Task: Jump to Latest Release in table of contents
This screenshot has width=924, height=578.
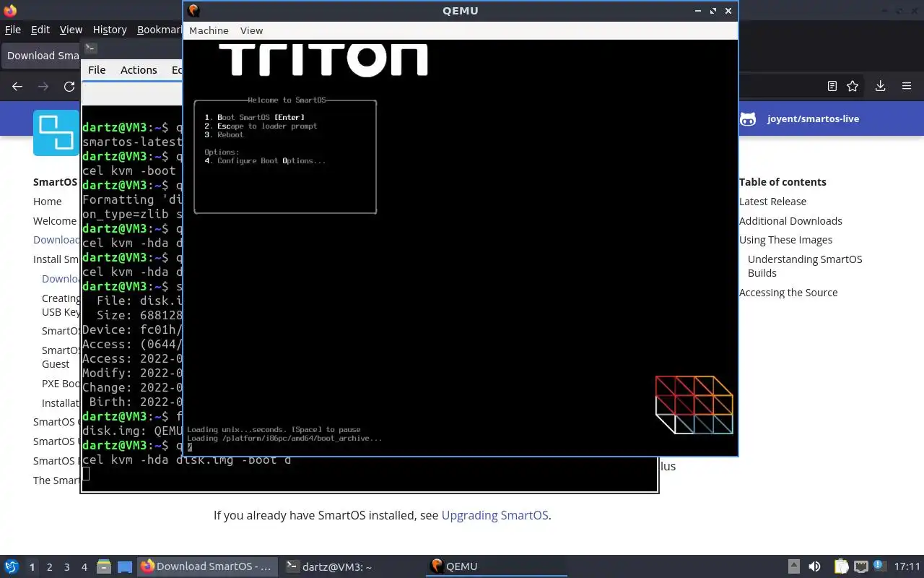Action: coord(772,202)
